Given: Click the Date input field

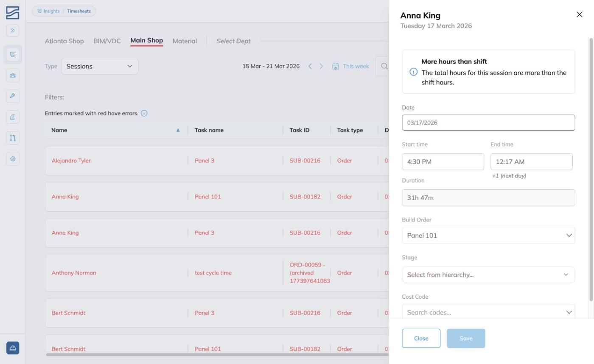Looking at the screenshot, I should tap(488, 123).
